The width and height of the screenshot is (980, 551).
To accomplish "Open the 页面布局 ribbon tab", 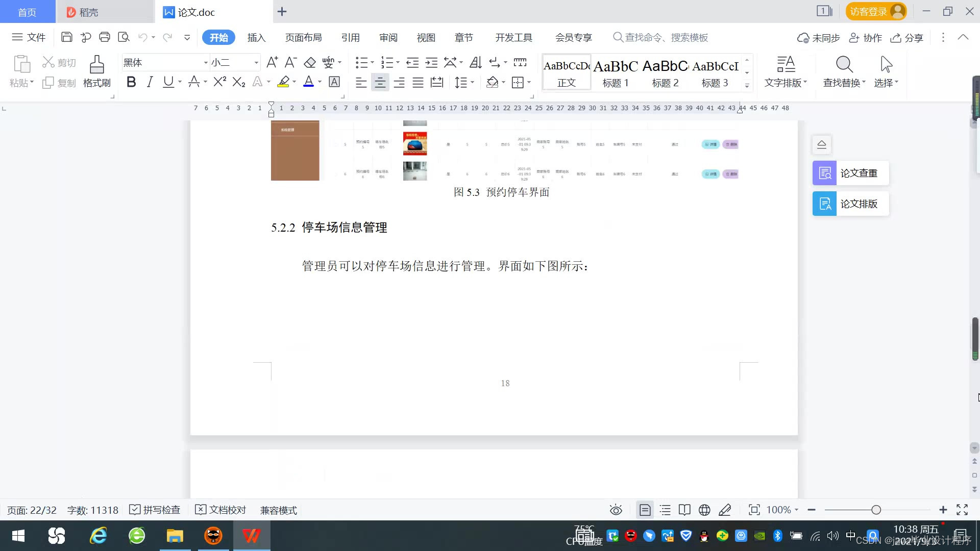I will click(x=303, y=38).
